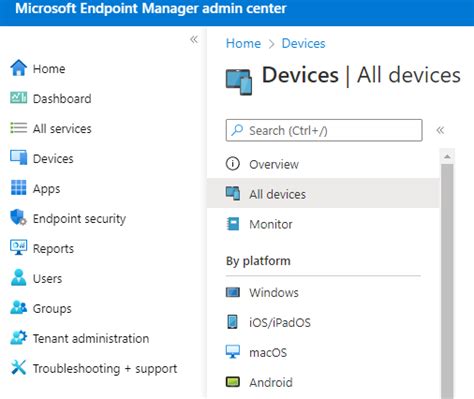The width and height of the screenshot is (474, 399).
Task: Click the large Devices page header icon
Action: tap(239, 82)
